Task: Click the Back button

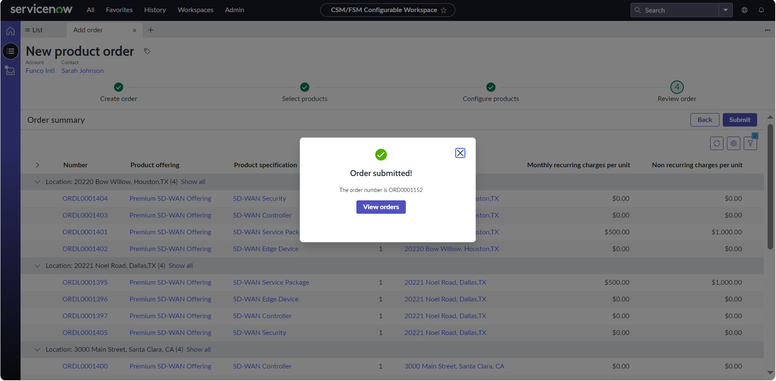Action: (705, 120)
